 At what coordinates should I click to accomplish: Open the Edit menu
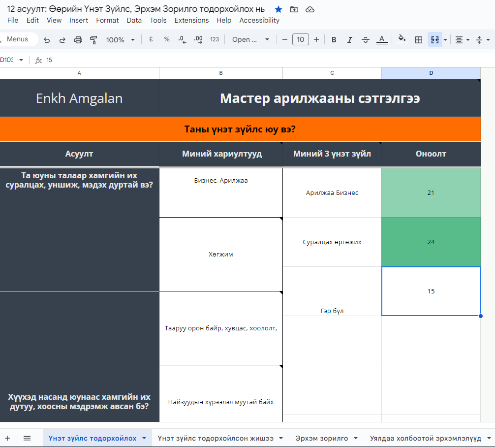[x=32, y=20]
